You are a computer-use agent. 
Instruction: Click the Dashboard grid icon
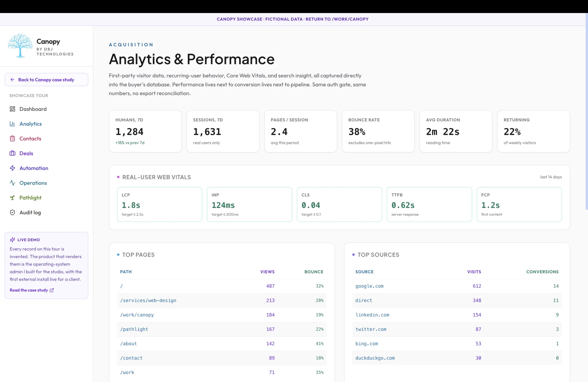click(12, 109)
